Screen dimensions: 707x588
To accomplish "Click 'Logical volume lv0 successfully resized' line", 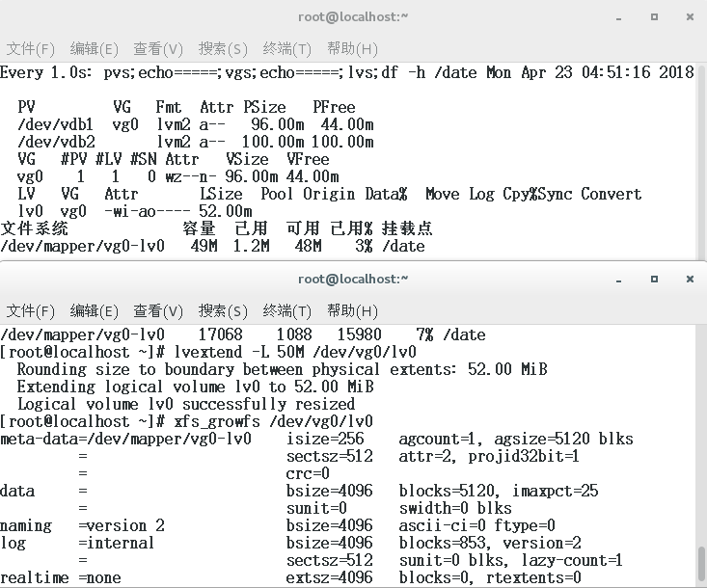I will click(186, 404).
